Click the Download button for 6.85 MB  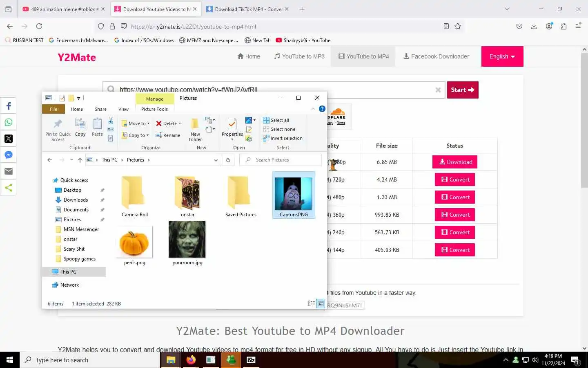(455, 162)
